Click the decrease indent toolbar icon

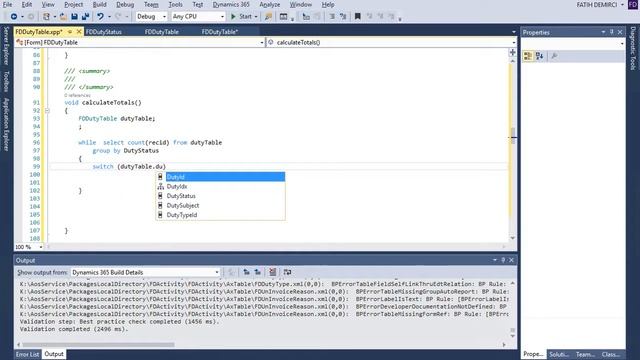(306, 17)
